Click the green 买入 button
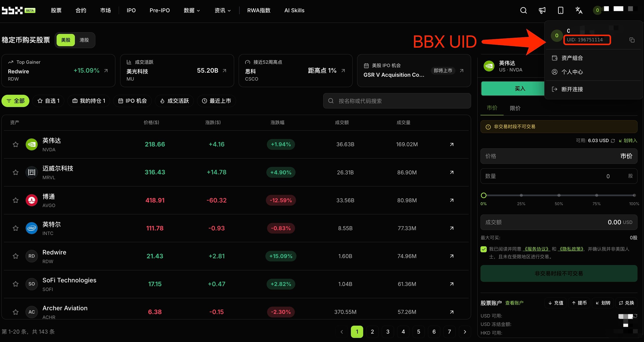The width and height of the screenshot is (644, 342). click(513, 89)
